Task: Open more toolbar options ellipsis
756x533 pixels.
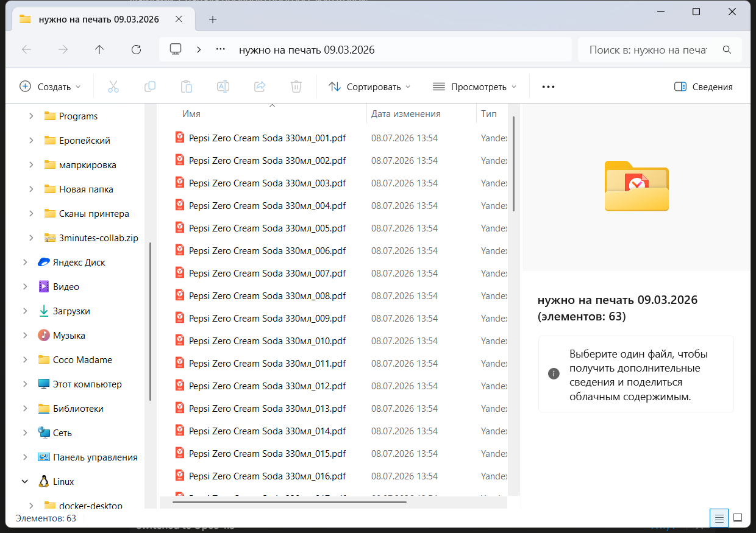Action: point(548,86)
